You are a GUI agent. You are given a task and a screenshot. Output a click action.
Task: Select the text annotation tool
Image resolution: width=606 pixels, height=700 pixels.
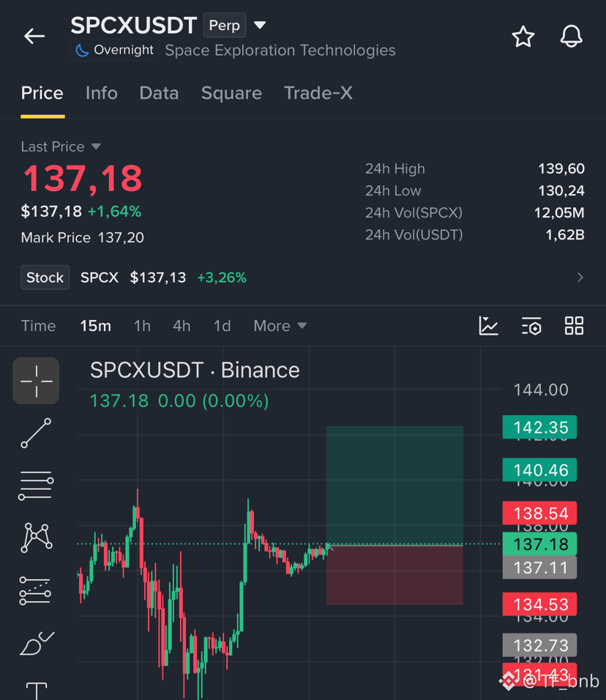(x=36, y=690)
